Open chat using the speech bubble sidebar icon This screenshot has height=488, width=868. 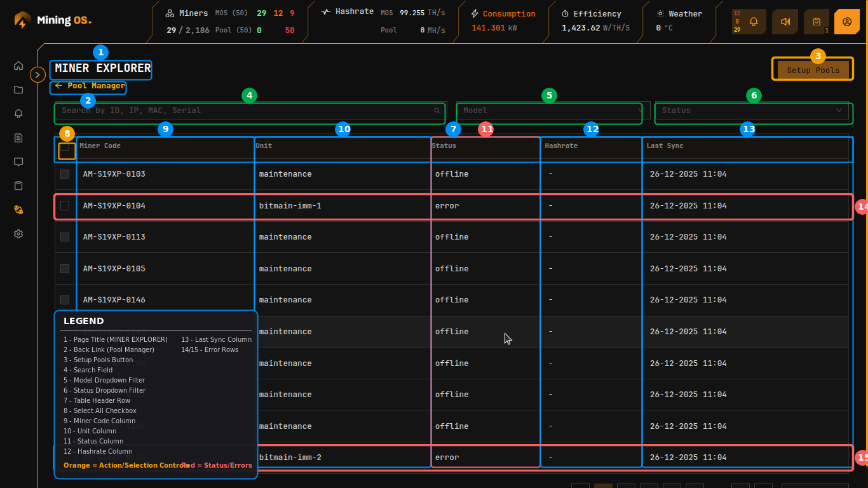pyautogui.click(x=18, y=162)
